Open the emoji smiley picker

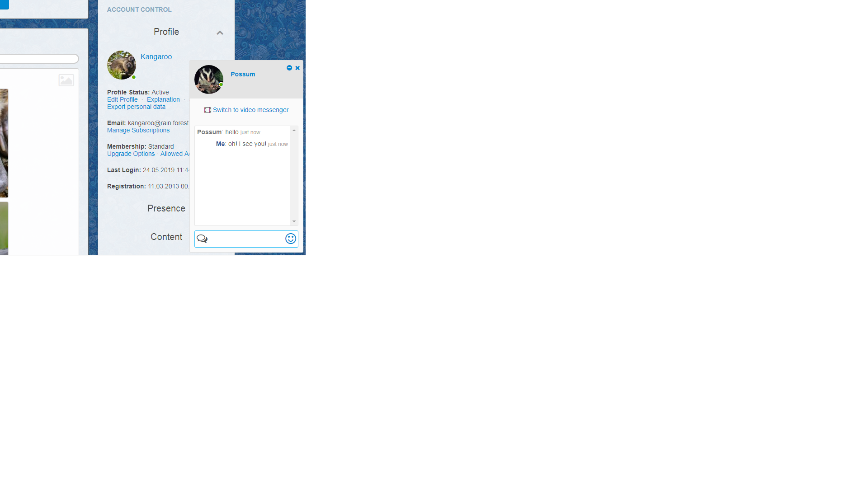(x=291, y=239)
